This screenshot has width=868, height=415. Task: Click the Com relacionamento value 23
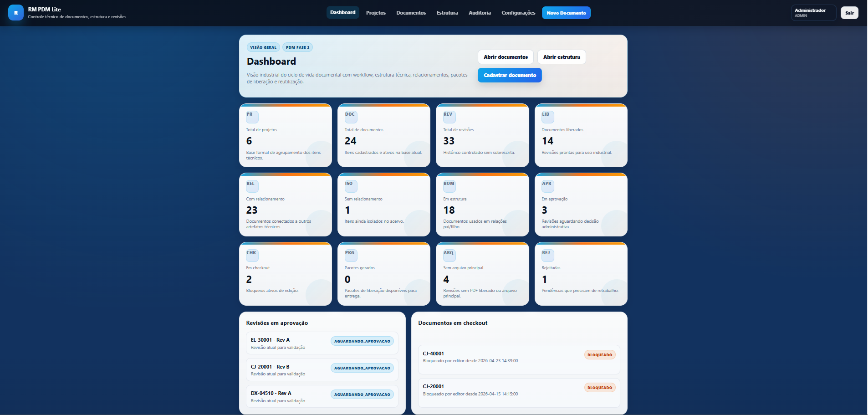(252, 210)
